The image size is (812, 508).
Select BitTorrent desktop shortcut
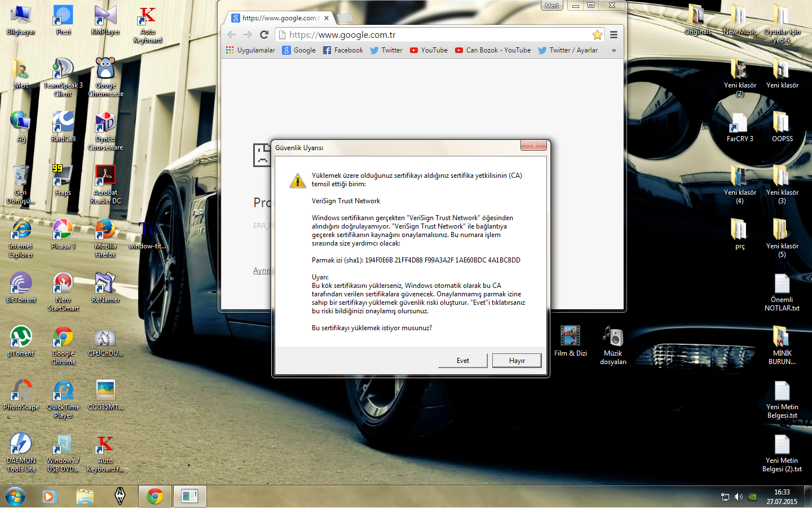[21, 287]
